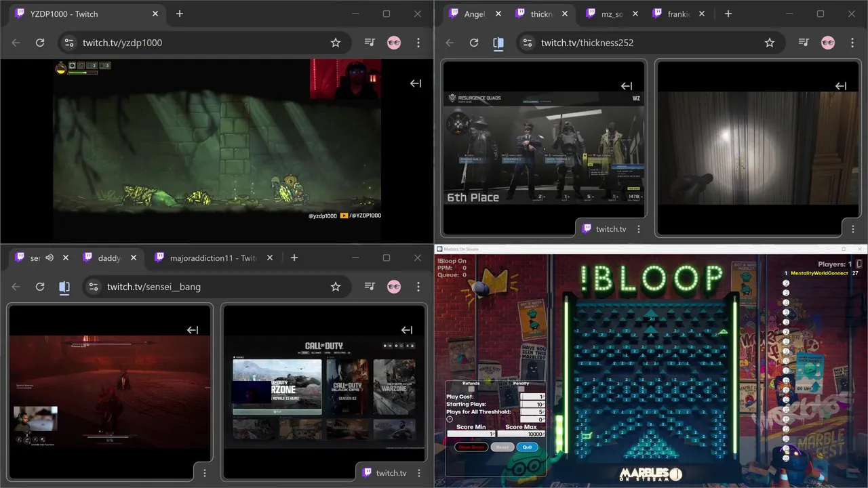This screenshot has width=868, height=488.
Task: Open Chrome menu in the yzdp1000 window
Action: tap(418, 43)
